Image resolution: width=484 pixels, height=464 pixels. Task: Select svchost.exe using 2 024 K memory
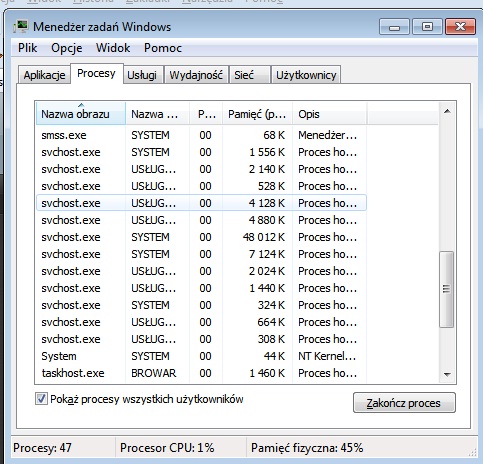[x=201, y=271]
